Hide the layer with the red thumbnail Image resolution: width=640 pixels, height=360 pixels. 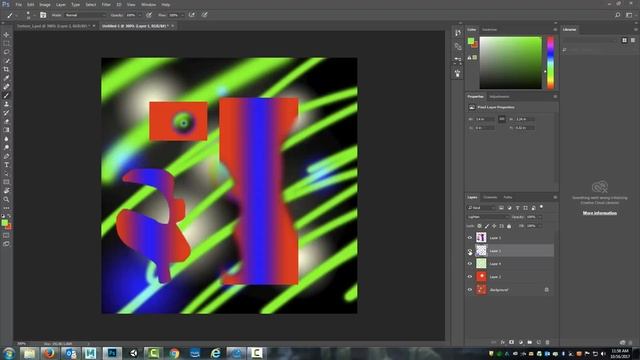[469, 277]
